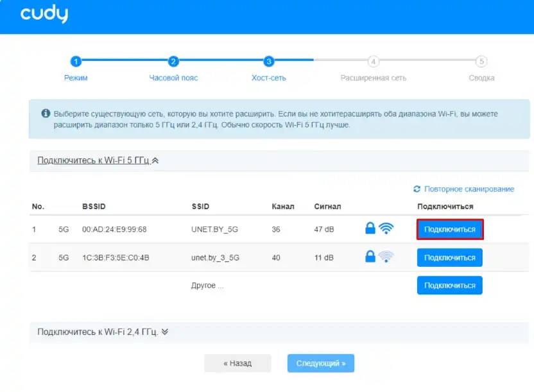Click the BSSID column header
The width and height of the screenshot is (534, 392).
94,207
